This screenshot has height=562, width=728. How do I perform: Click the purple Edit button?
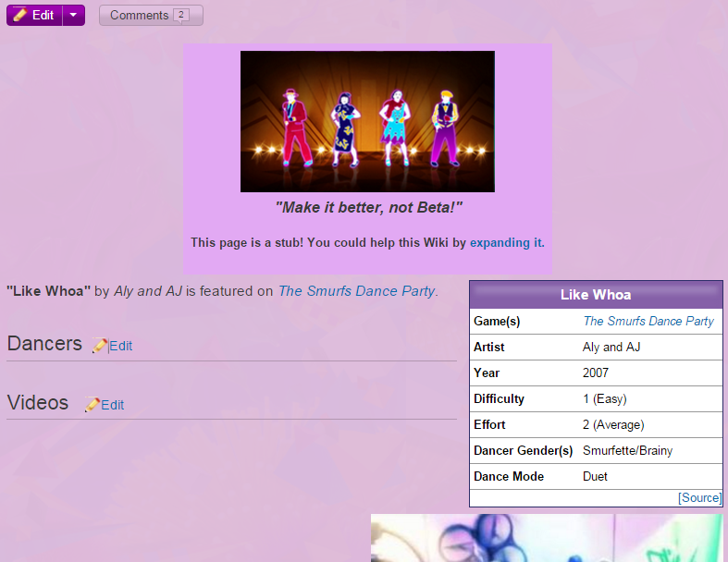(x=34, y=15)
